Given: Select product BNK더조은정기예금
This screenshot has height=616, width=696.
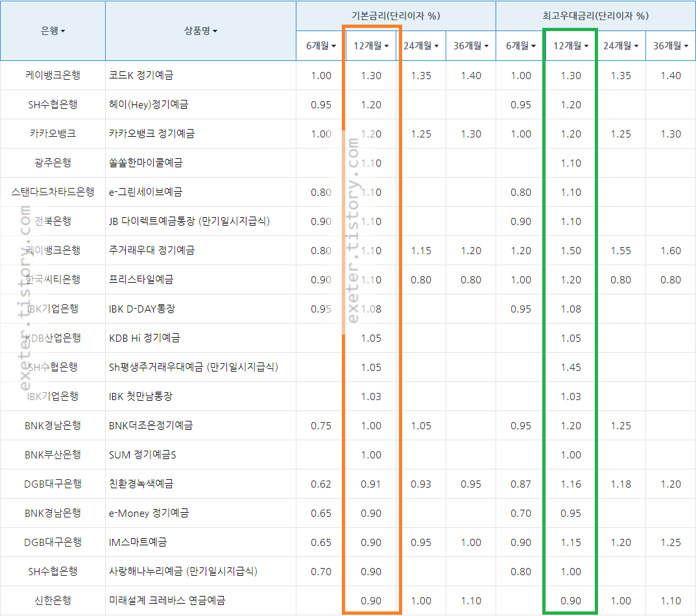Looking at the screenshot, I should pyautogui.click(x=151, y=425).
